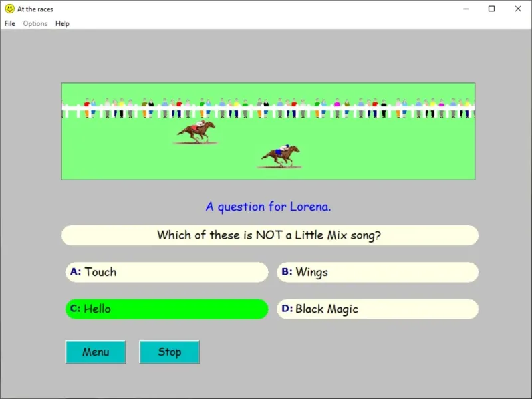532x399 pixels.
Task: Click the Menu button
Action: point(96,352)
